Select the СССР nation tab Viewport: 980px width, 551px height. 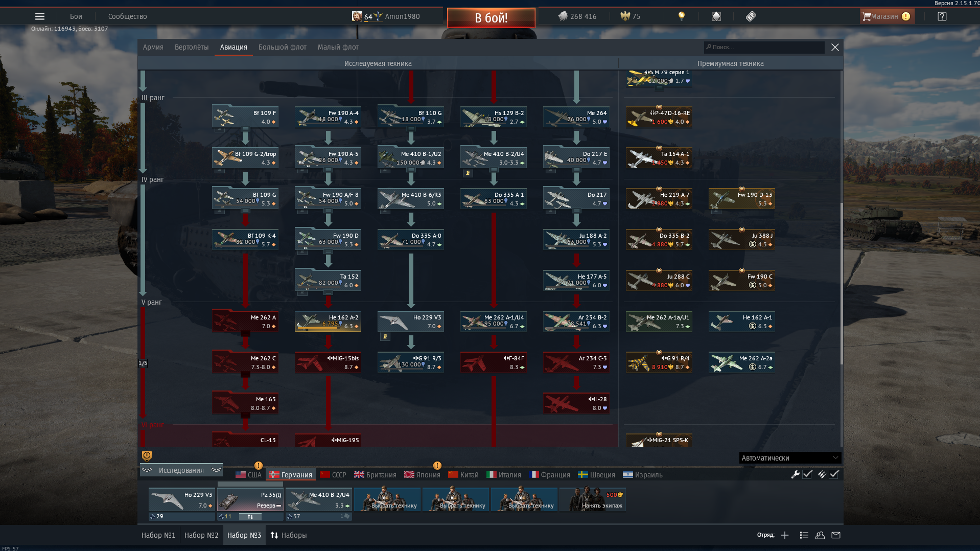333,475
